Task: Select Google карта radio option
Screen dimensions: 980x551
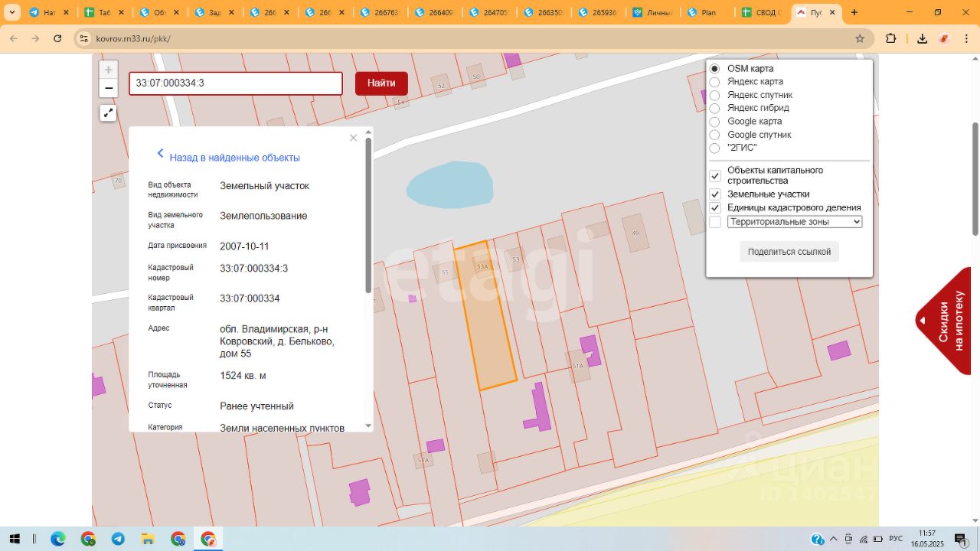Action: [x=714, y=122]
